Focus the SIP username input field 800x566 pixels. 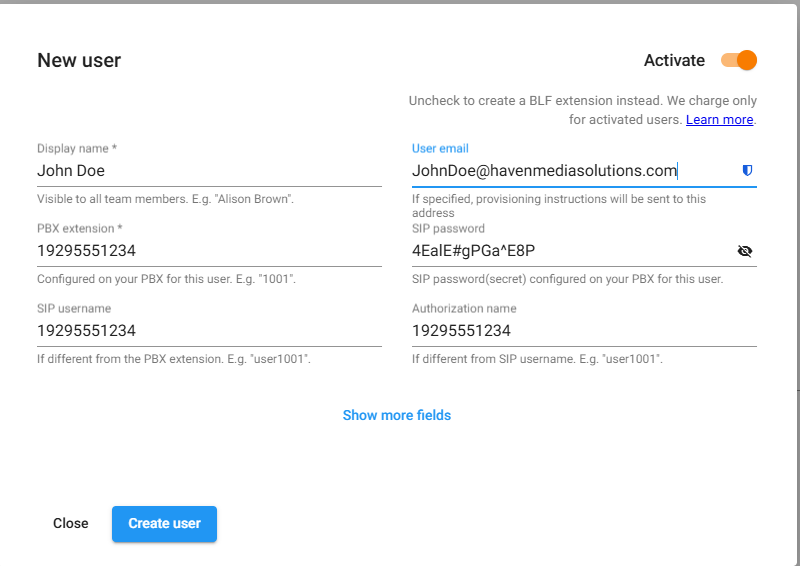point(209,331)
